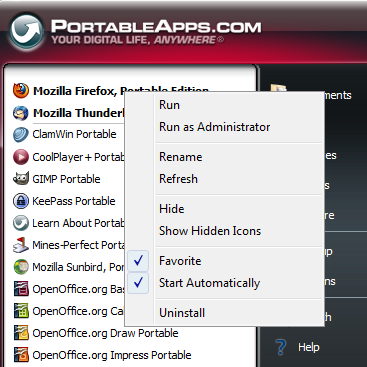This screenshot has height=367, width=367.
Task: Select Run as Administrator
Action: (x=214, y=127)
